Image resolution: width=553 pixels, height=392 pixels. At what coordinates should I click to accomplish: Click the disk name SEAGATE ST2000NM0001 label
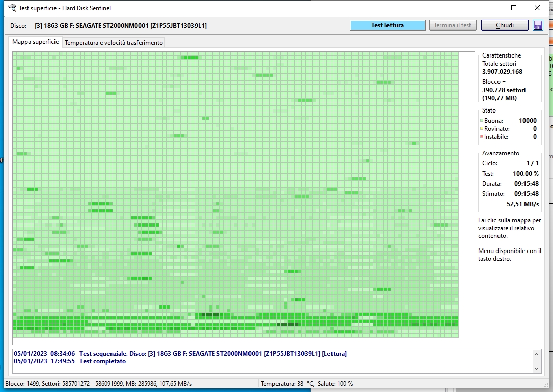coord(121,26)
